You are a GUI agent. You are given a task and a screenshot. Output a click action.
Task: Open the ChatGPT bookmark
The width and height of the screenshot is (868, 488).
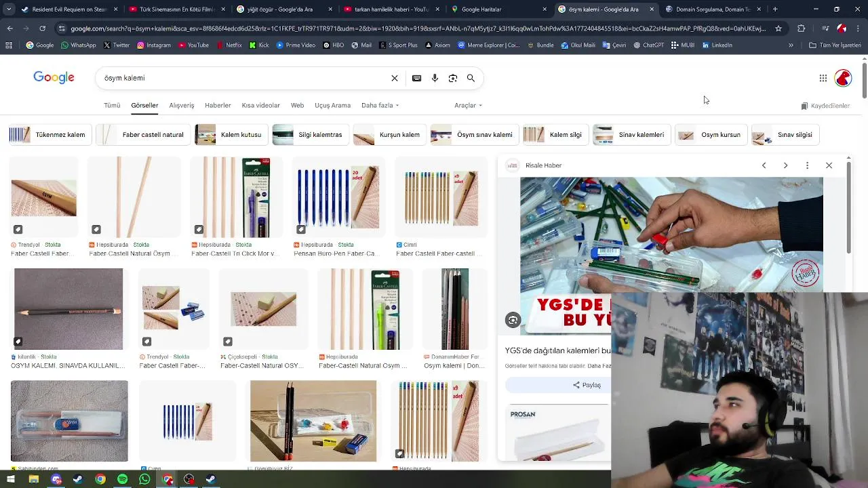[648, 45]
